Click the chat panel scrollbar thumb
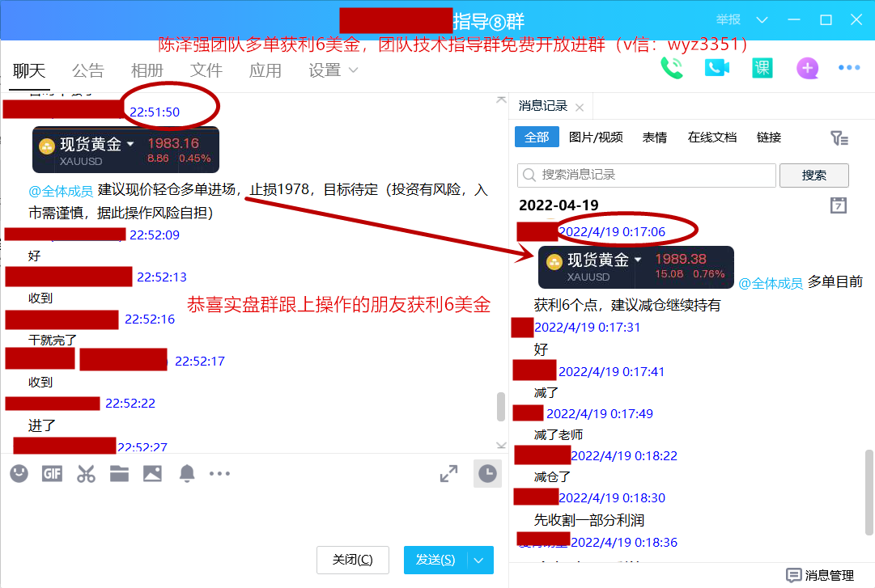Image resolution: width=875 pixels, height=588 pixels. [500, 407]
